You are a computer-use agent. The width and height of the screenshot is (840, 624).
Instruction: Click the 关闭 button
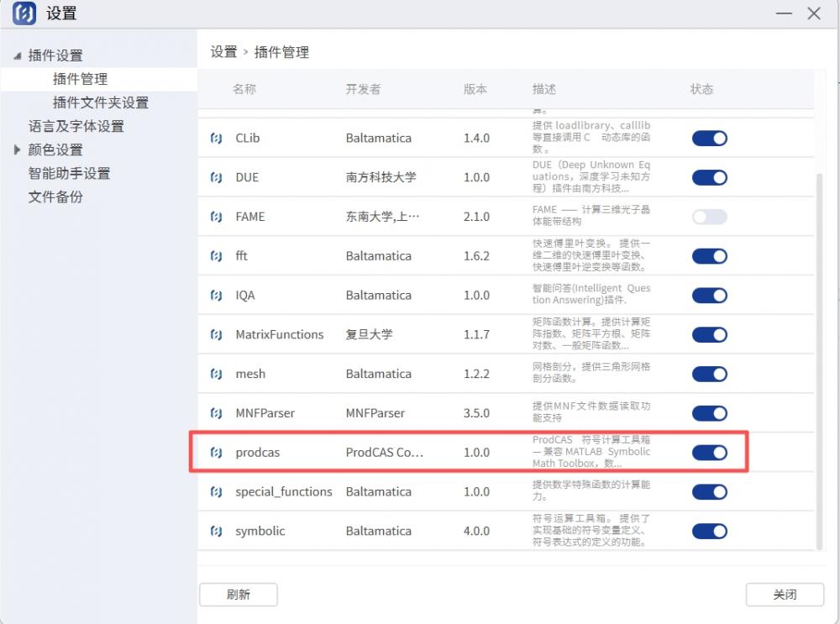[x=785, y=595]
